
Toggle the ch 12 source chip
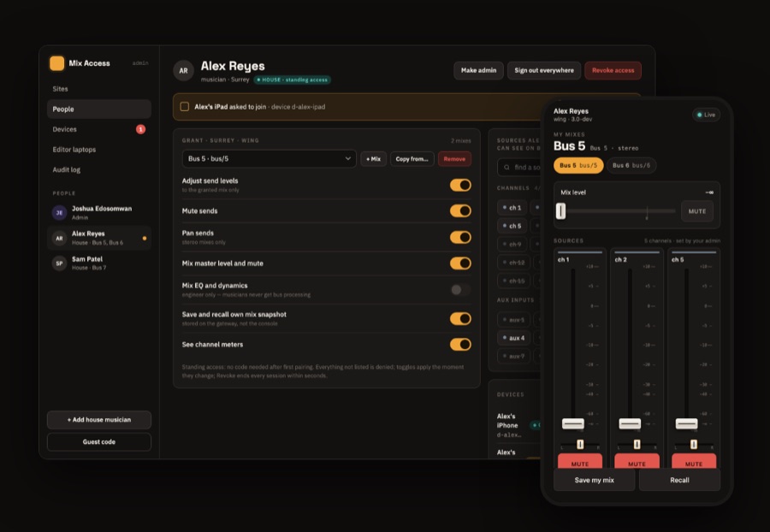513,263
